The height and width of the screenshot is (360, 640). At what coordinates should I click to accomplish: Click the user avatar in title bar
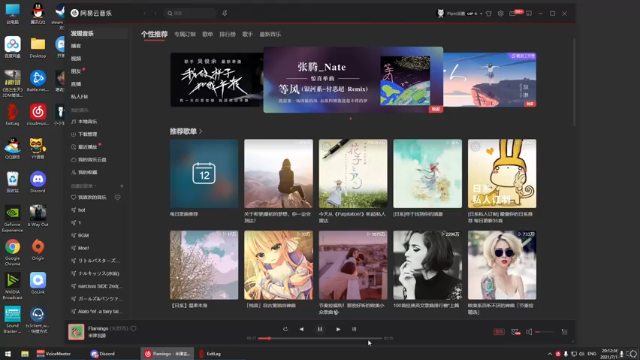point(440,13)
